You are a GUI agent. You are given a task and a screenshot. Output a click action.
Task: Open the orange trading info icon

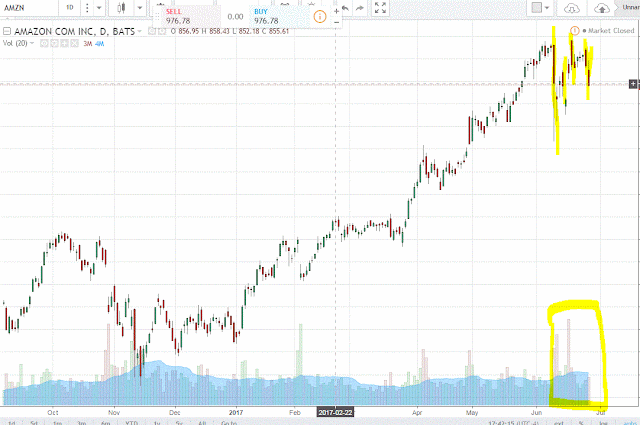(x=320, y=17)
